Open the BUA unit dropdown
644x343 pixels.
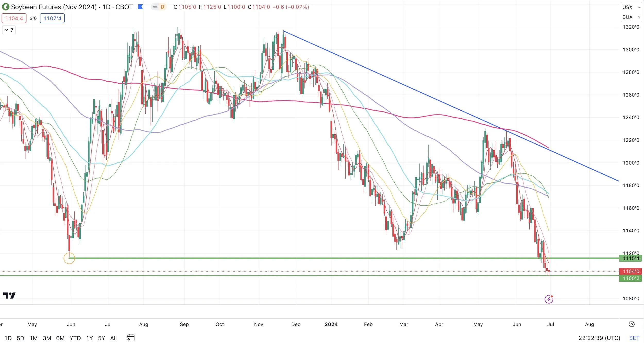[631, 17]
